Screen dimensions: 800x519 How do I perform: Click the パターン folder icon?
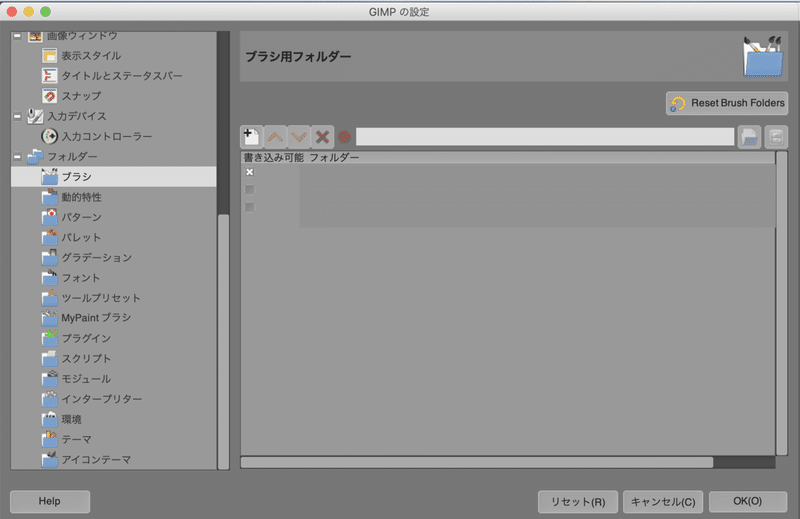click(49, 217)
